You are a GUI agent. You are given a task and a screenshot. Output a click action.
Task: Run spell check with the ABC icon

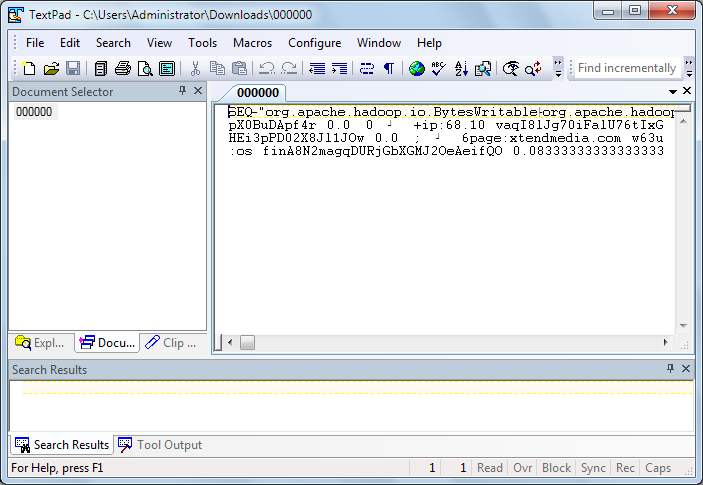click(x=439, y=68)
